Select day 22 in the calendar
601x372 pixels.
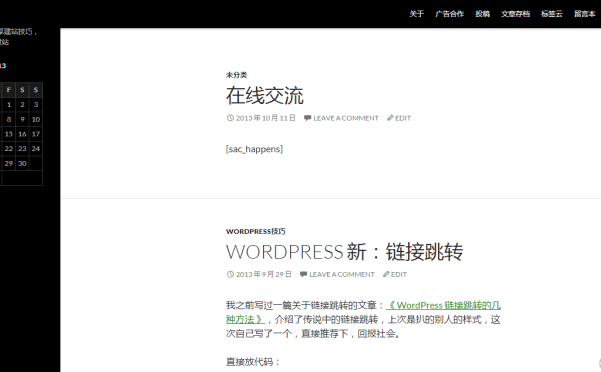[9, 149]
